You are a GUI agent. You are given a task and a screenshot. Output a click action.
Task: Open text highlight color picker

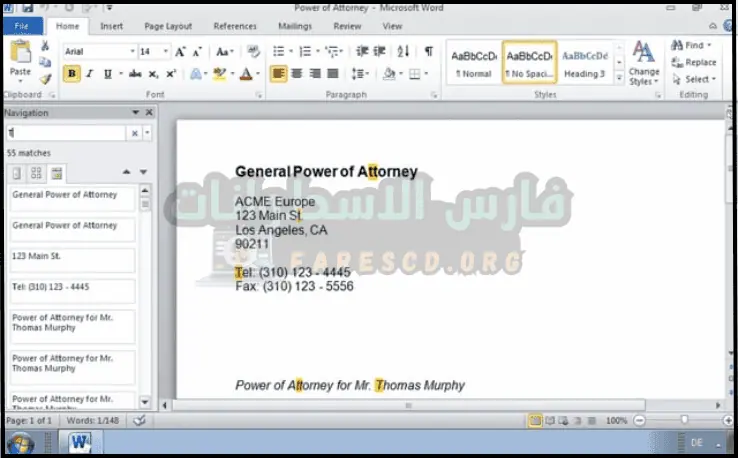[x=219, y=74]
